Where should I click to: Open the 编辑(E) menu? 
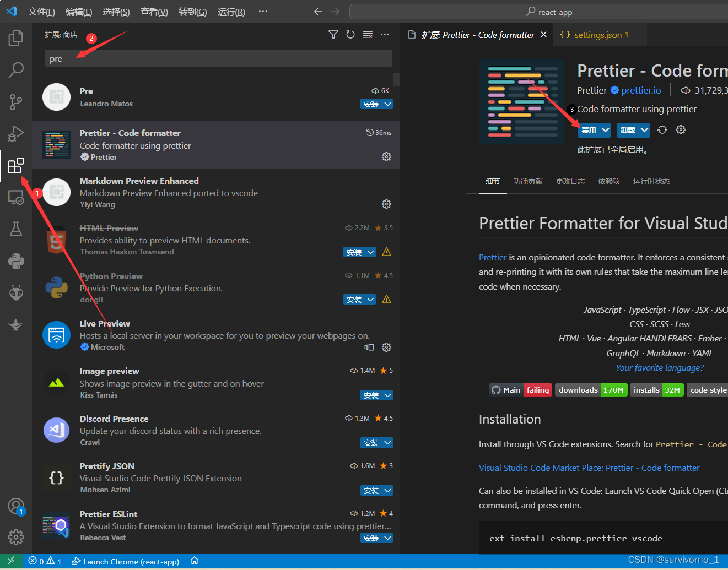coord(79,12)
